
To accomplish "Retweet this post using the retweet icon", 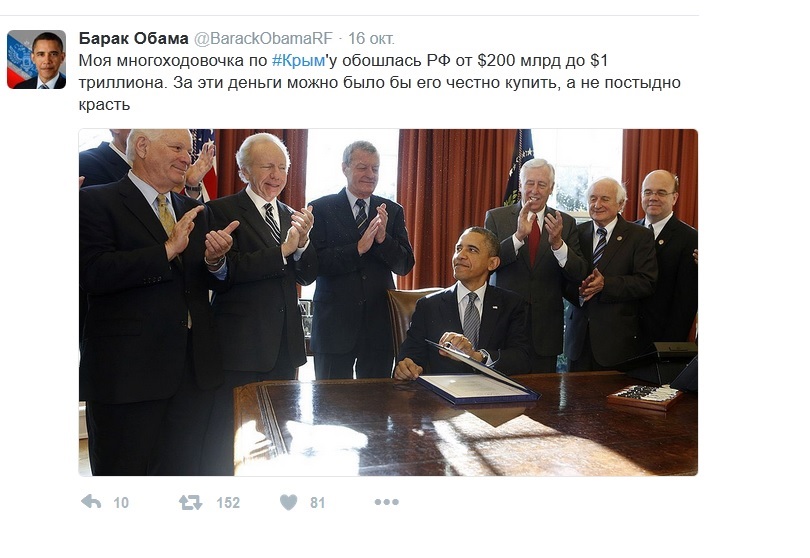I will pos(190,502).
